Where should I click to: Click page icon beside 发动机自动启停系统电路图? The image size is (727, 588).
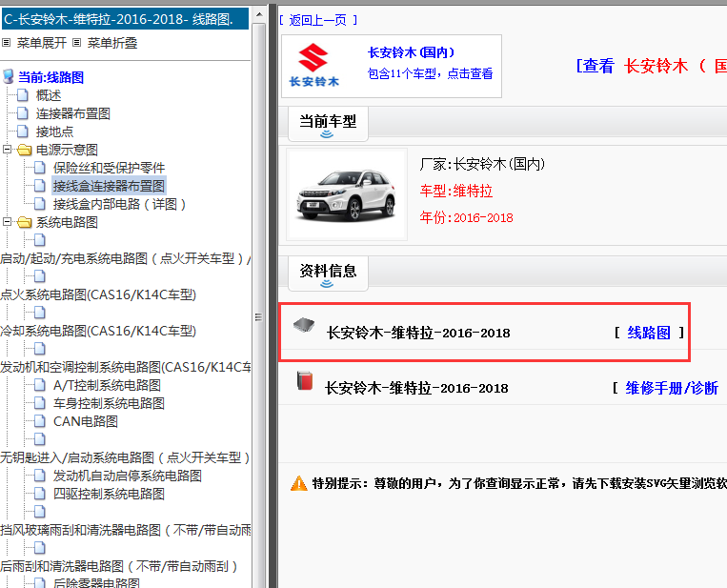40,476
